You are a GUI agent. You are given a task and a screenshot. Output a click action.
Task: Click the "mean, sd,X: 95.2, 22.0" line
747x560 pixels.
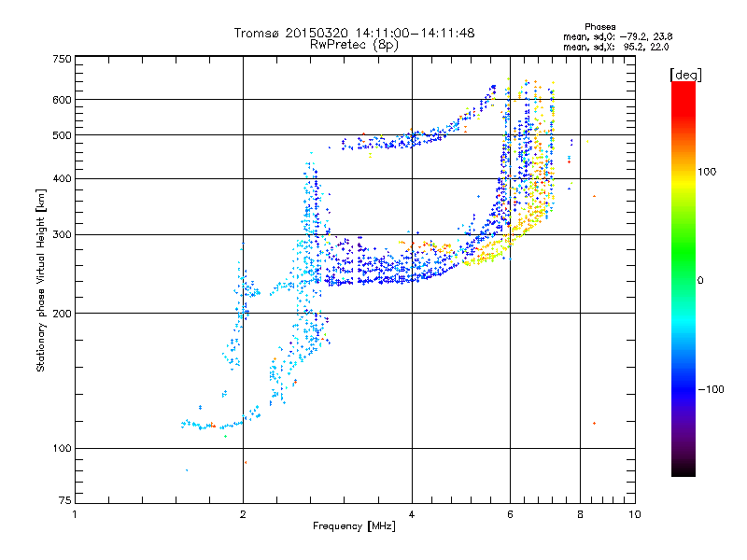(615, 47)
